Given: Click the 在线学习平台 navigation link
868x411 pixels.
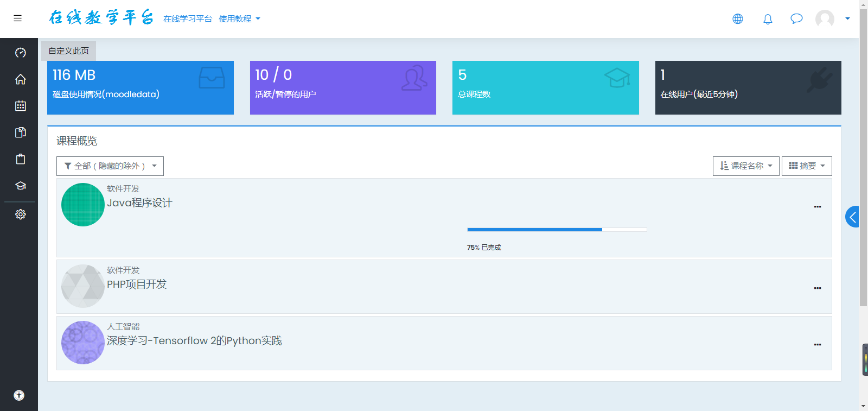Looking at the screenshot, I should [x=188, y=19].
